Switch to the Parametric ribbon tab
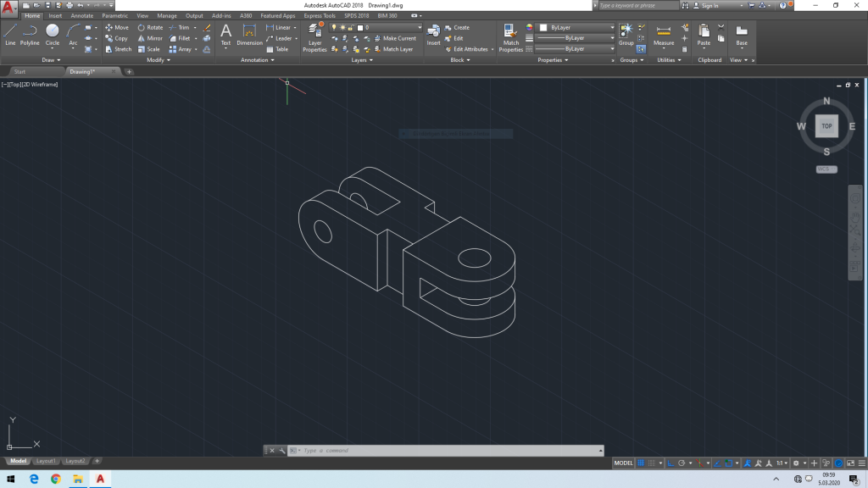 (115, 15)
